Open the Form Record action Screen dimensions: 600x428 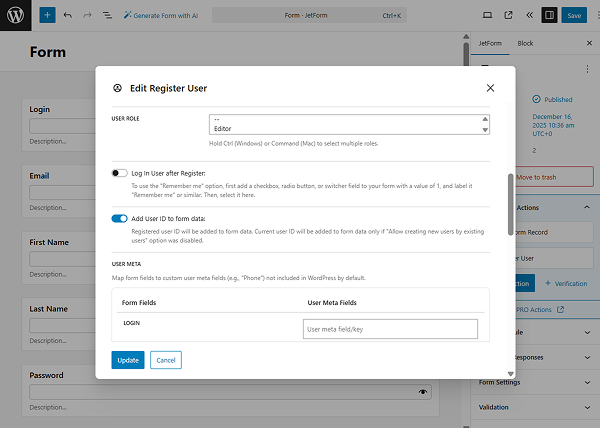click(554, 232)
